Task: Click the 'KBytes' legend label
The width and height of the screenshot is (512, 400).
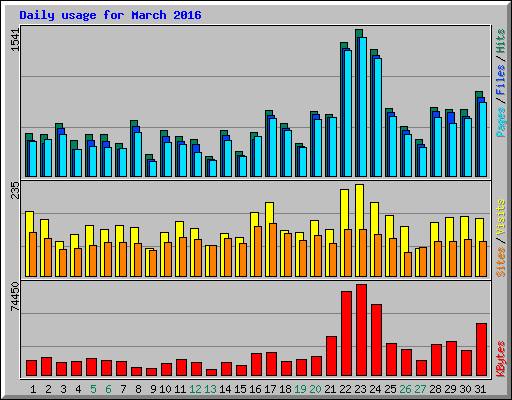Action: click(501, 359)
